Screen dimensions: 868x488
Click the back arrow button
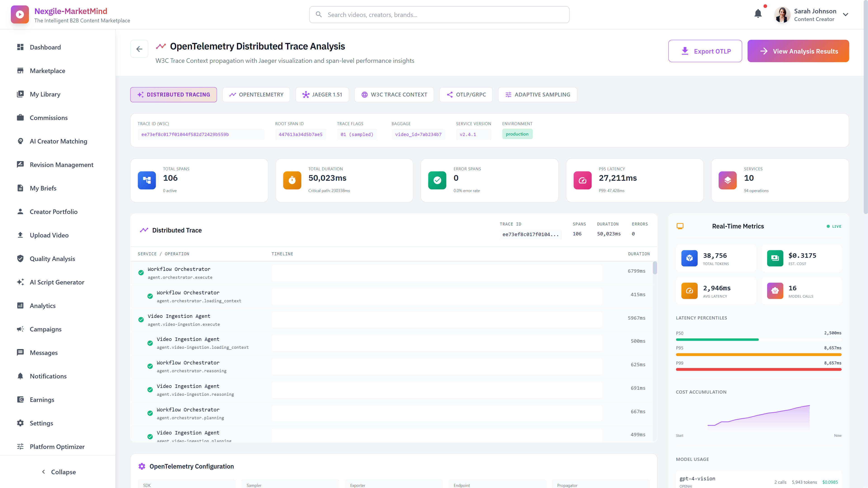point(139,49)
